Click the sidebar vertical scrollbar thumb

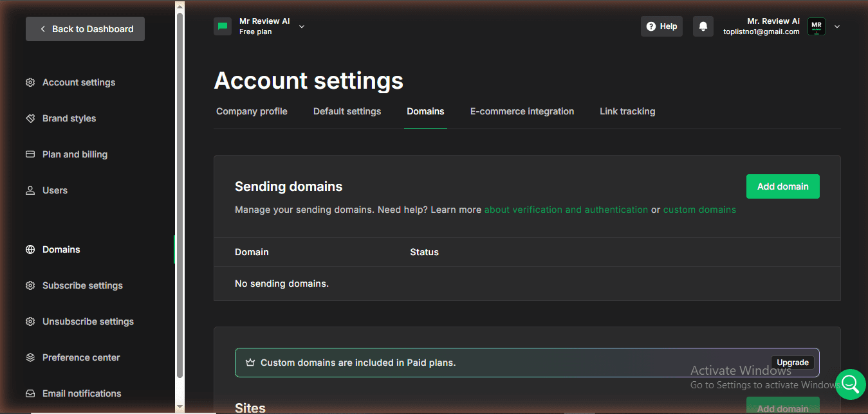(180, 195)
